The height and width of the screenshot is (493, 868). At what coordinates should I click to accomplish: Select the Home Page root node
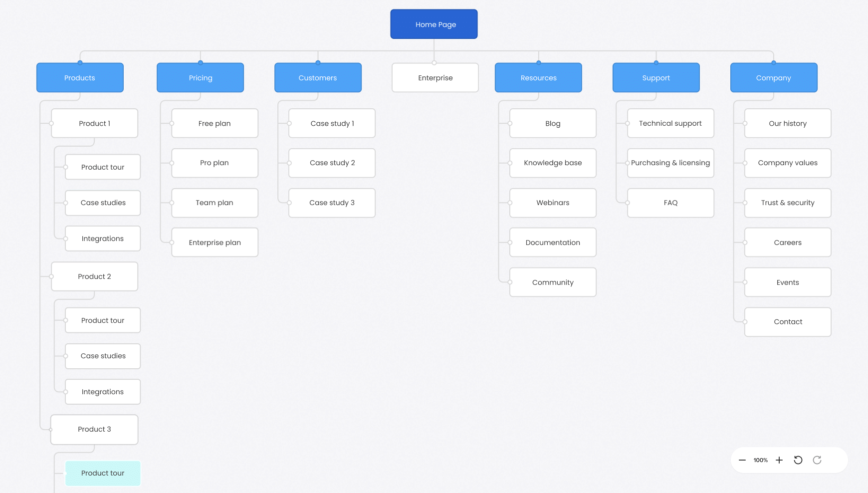(x=434, y=24)
